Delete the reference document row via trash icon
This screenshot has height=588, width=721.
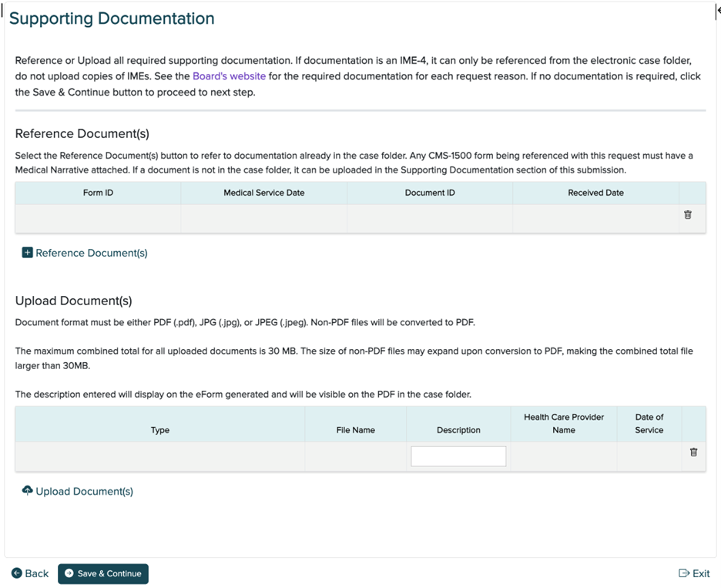tap(688, 216)
